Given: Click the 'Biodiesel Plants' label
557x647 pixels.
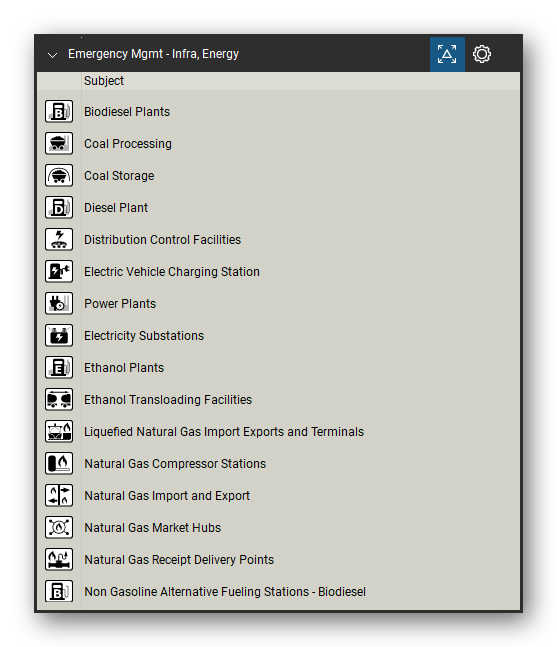Looking at the screenshot, I should (x=127, y=112).
